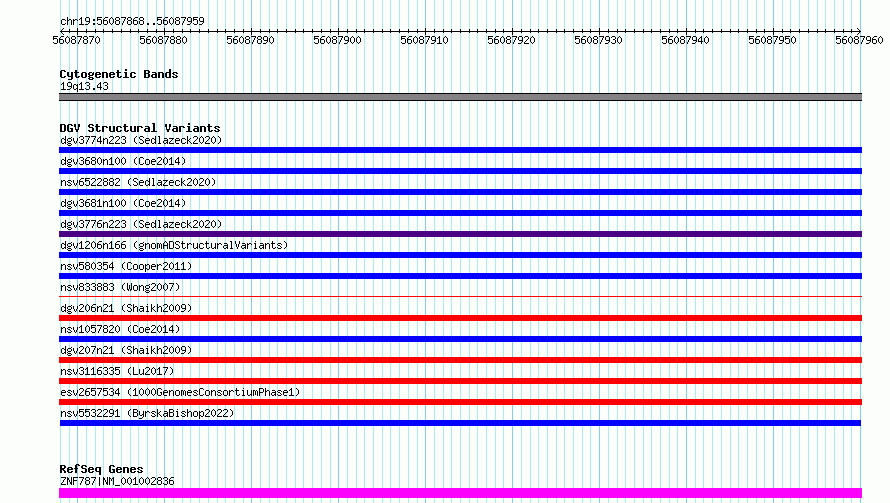Click label nsv1057820 (Coe2014)
Viewport: 890px width, 503px height.
pyautogui.click(x=120, y=329)
